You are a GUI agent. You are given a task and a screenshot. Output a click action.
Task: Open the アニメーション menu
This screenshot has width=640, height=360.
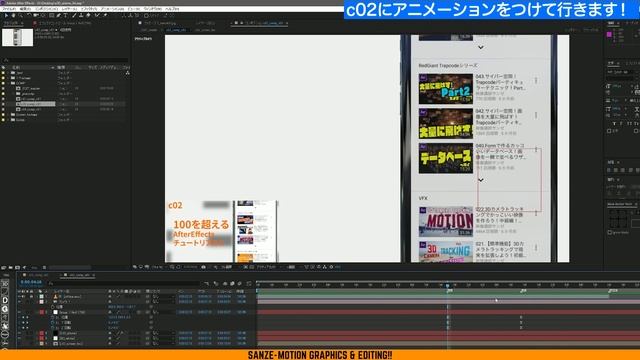click(x=112, y=9)
